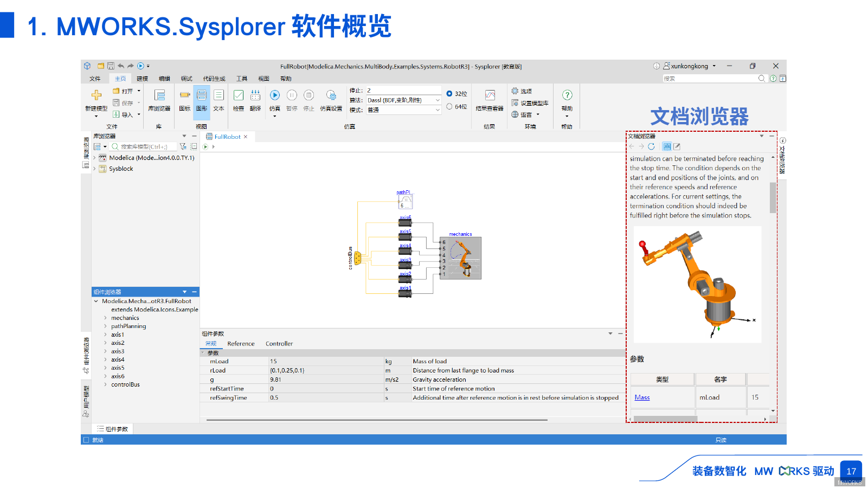
Task: Select the 64位 radio button
Action: point(449,107)
